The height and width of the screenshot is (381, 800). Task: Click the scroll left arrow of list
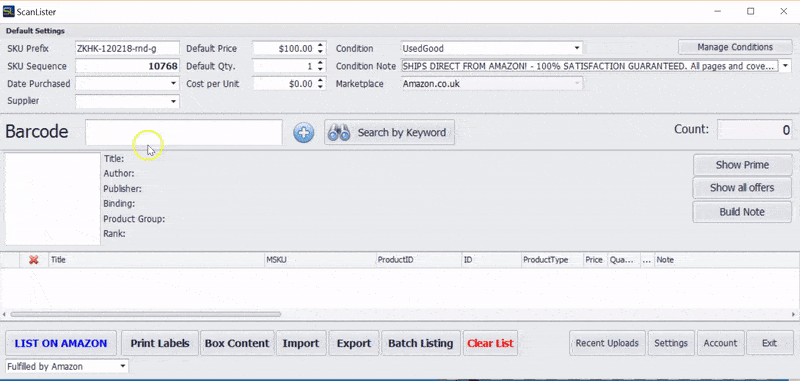coord(4,314)
